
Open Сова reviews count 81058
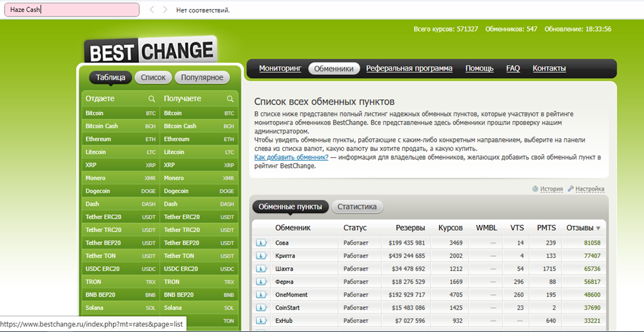592,243
